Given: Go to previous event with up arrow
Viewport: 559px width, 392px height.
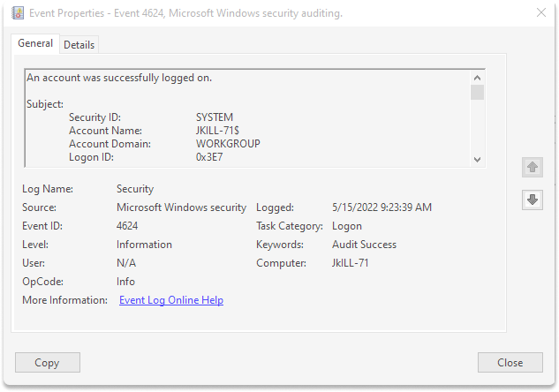Looking at the screenshot, I should tap(533, 167).
